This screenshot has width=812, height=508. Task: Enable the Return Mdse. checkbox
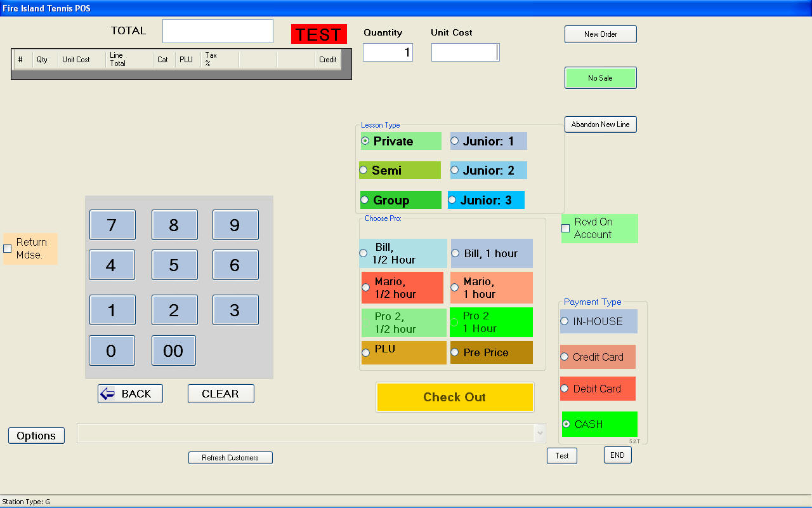tap(8, 249)
